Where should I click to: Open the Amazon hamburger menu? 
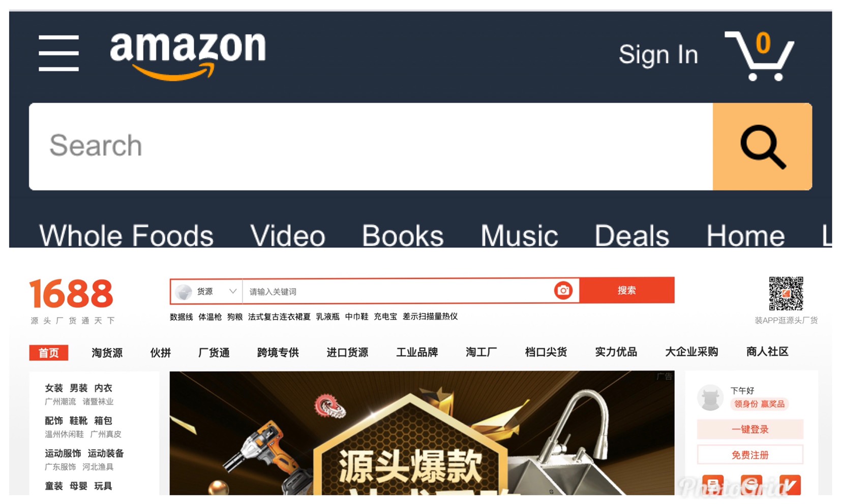[x=59, y=53]
